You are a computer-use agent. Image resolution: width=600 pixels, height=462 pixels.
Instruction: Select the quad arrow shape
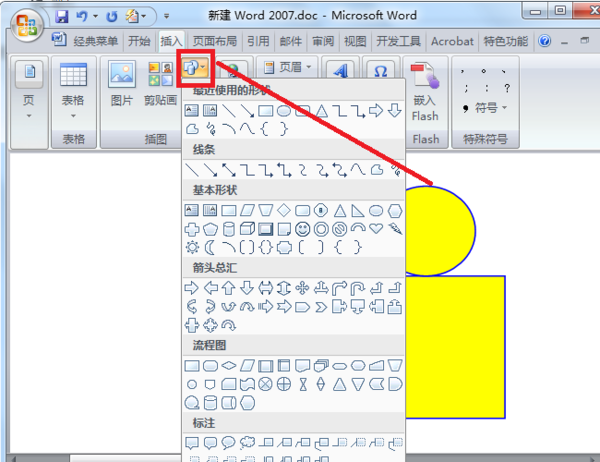click(303, 288)
